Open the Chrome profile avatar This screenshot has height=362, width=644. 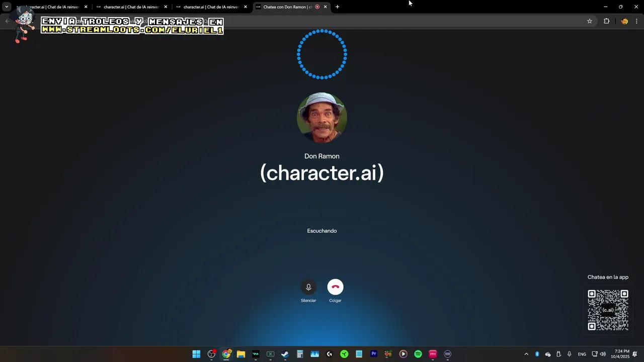624,21
